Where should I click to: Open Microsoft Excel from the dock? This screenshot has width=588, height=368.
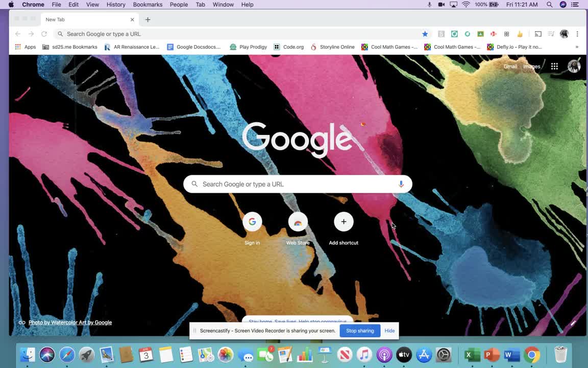(x=472, y=355)
